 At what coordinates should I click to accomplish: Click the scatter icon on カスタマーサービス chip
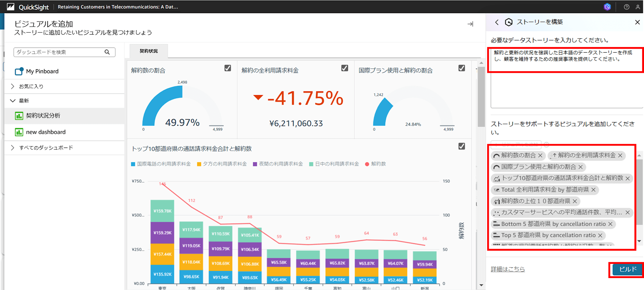[497, 213]
